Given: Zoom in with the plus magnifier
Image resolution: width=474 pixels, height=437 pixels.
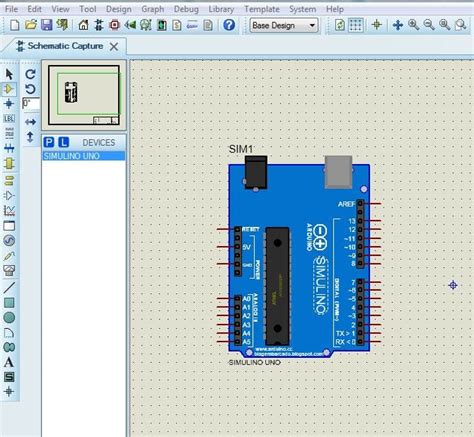Looking at the screenshot, I should (413, 25).
